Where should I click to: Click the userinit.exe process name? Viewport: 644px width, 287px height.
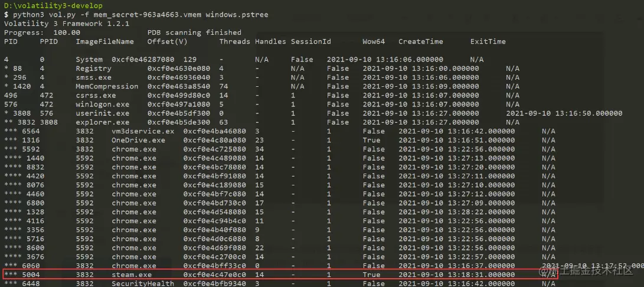click(103, 113)
